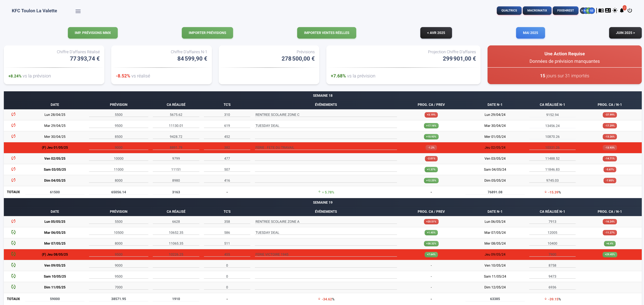Select the current month MAI 2025

[x=531, y=33]
